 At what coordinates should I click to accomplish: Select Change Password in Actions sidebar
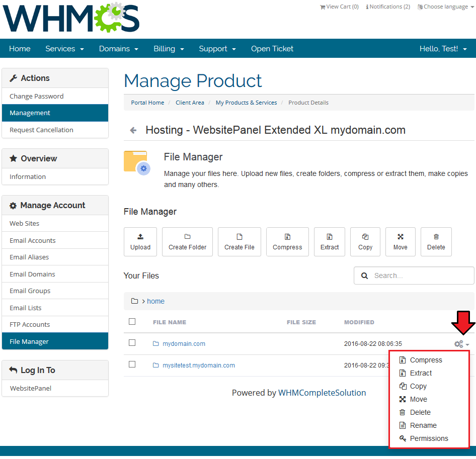55,96
